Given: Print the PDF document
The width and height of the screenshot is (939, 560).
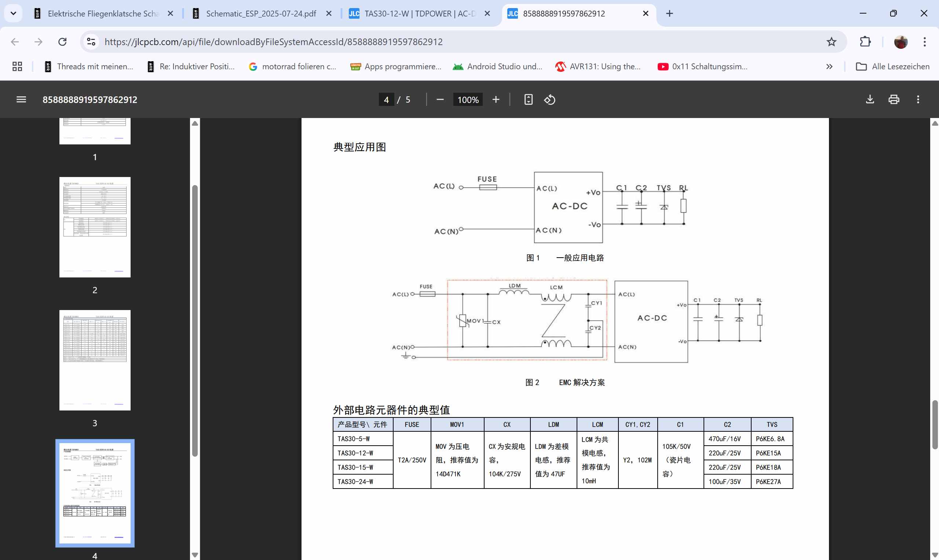Looking at the screenshot, I should [x=894, y=100].
